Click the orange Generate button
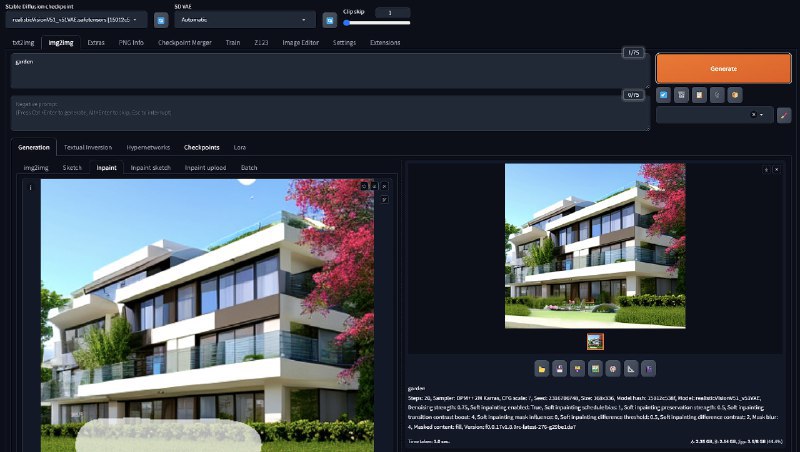Screen dimensions: 800x452 click(723, 68)
